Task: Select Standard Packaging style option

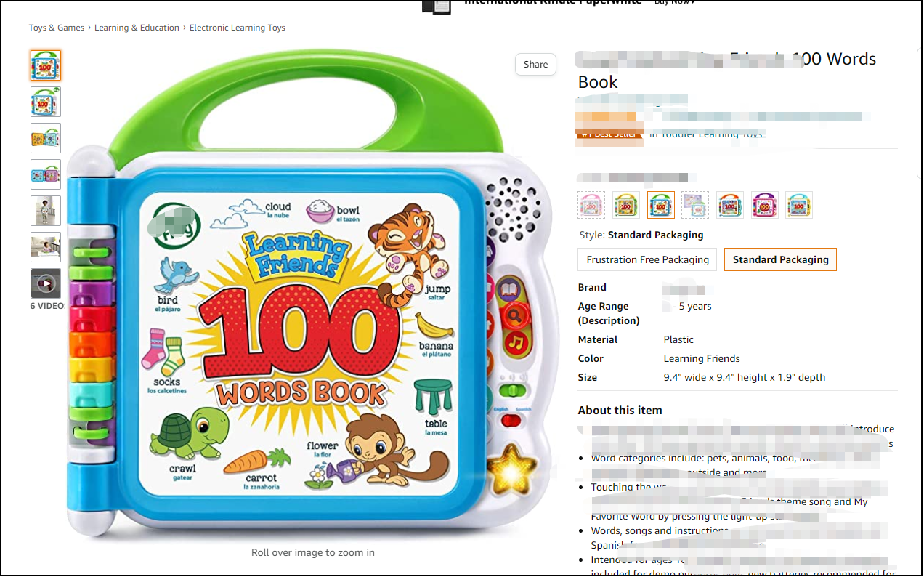Action: tap(781, 259)
